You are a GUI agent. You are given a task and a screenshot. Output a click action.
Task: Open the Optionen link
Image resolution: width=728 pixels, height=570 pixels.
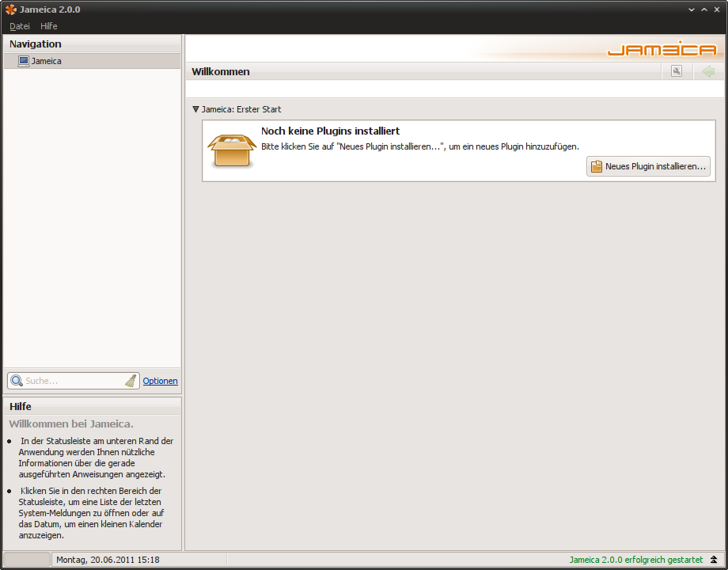point(160,381)
